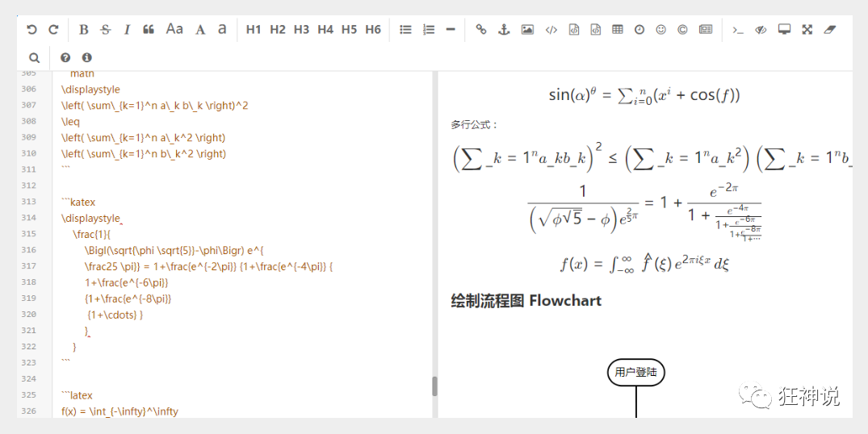Click the rendered f(x) integral formula in preview
This screenshot has height=434, width=868.
(644, 263)
